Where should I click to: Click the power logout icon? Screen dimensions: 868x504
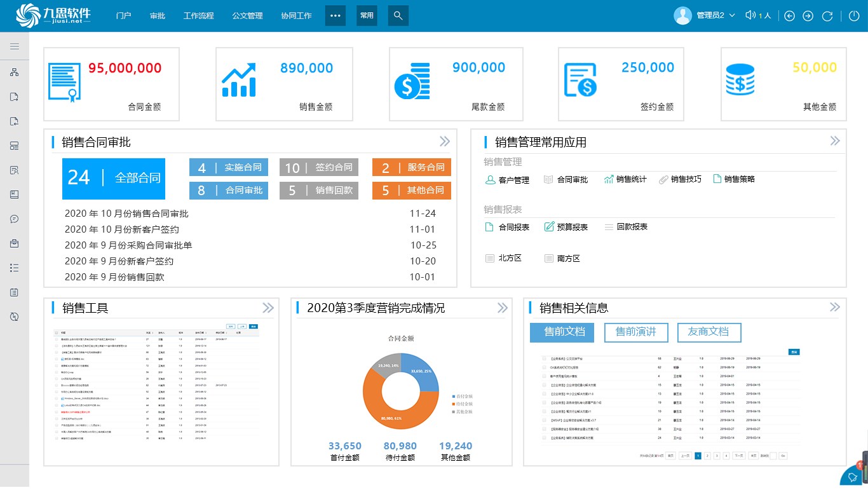click(854, 16)
